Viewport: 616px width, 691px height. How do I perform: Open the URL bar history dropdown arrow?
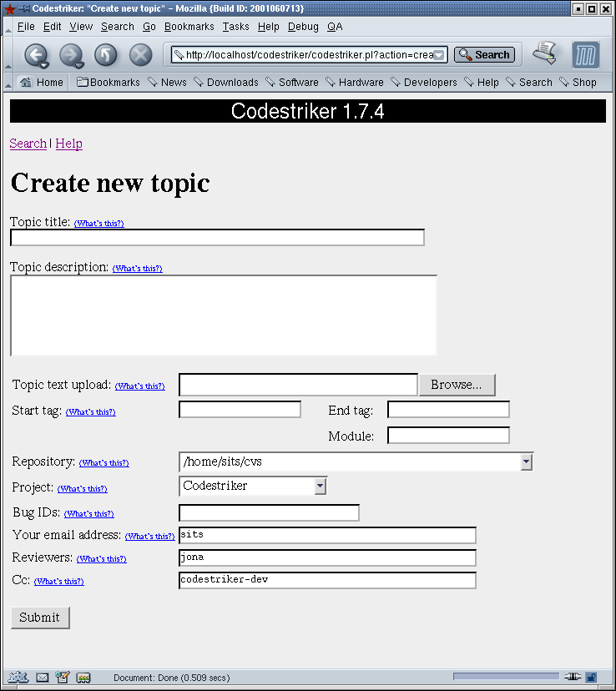(x=439, y=55)
